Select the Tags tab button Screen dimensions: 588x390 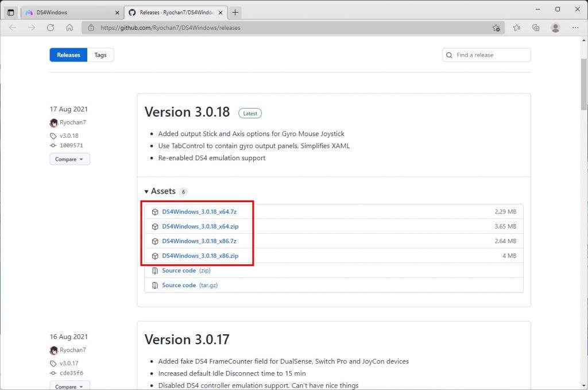100,55
